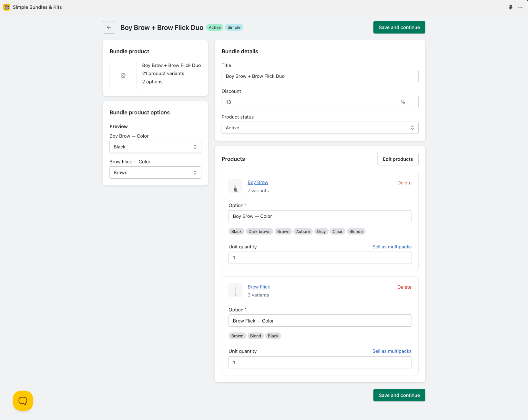Click the Boy Brow product thumbnail
Image resolution: width=528 pixels, height=420 pixels.
pos(235,186)
